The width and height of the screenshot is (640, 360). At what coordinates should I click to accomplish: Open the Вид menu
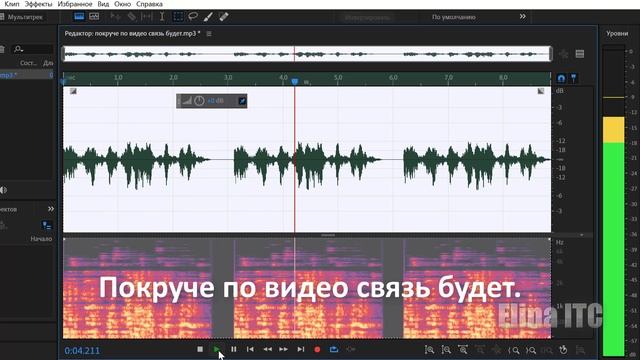coord(103,4)
